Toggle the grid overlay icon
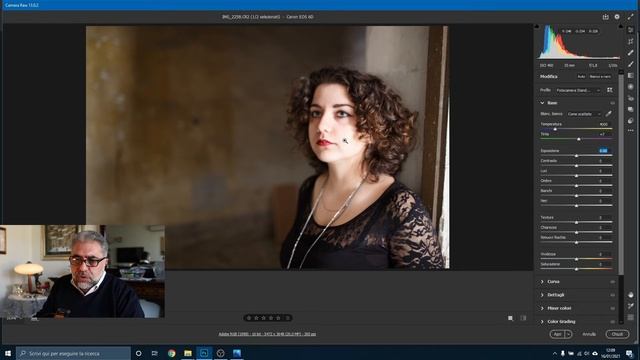Viewport: 640px width, 360px height. coord(631,317)
